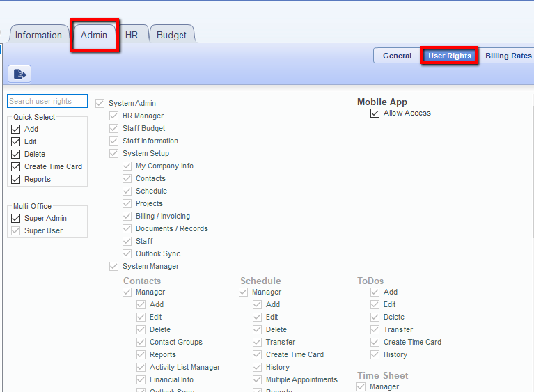Image resolution: width=534 pixels, height=392 pixels.
Task: Toggle the Time Sheet Manager checkbox
Action: coord(361,387)
